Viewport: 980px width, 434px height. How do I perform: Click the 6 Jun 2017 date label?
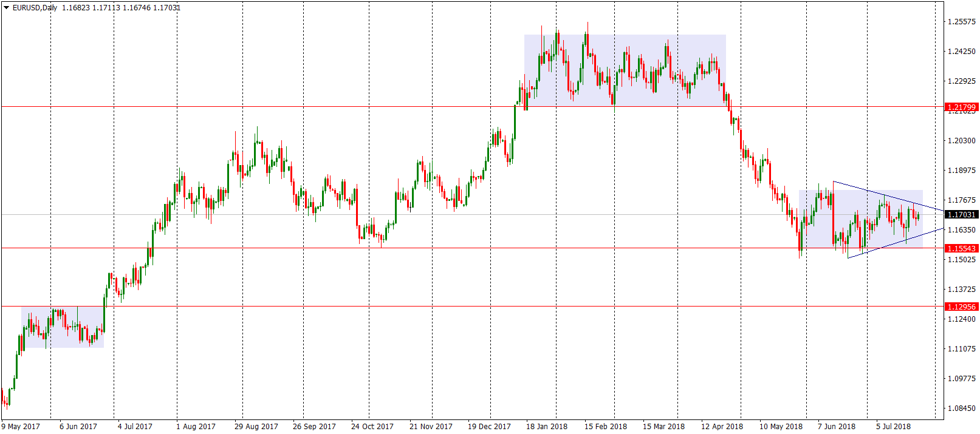click(78, 427)
